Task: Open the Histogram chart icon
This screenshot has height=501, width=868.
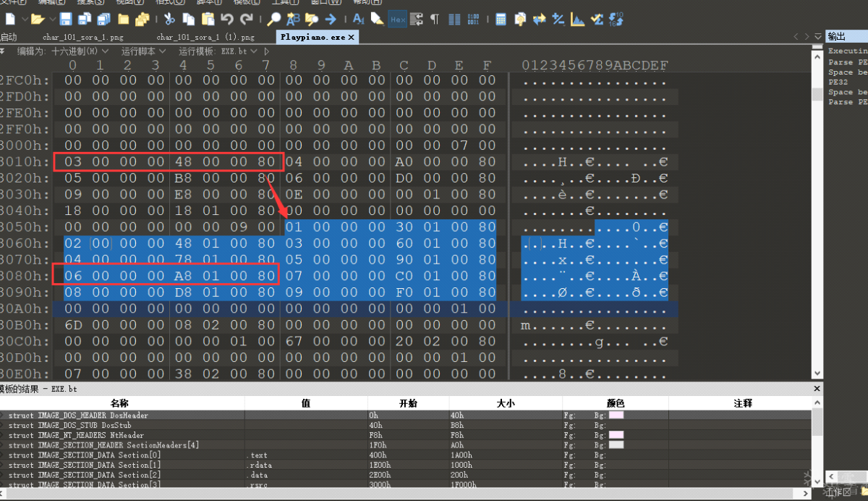Action: coord(578,19)
